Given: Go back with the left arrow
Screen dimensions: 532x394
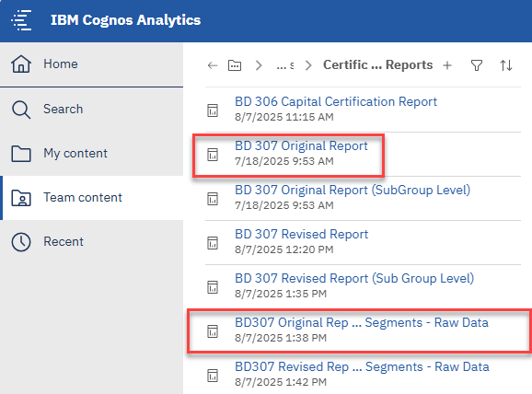Looking at the screenshot, I should (x=213, y=65).
